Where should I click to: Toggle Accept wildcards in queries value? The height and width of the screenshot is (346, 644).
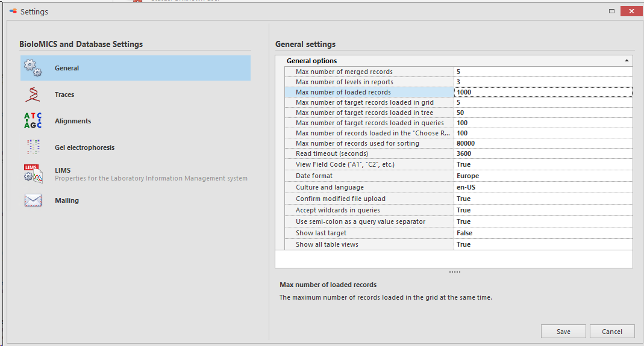point(543,210)
